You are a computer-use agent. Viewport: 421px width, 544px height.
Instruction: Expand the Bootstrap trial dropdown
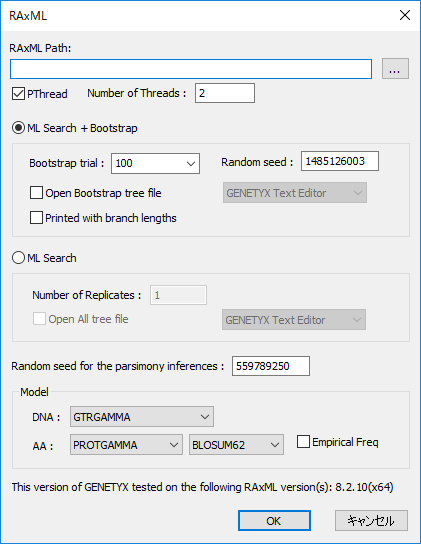(x=155, y=163)
